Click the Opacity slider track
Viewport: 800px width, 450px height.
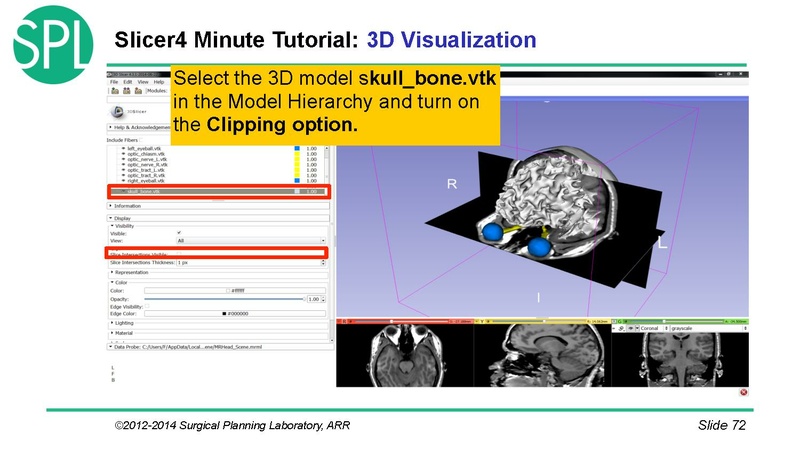(224, 299)
